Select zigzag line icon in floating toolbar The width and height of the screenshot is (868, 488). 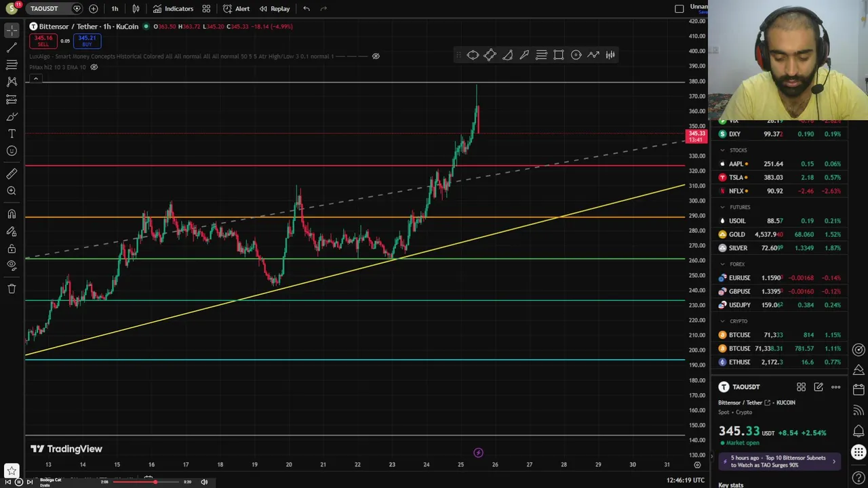(593, 55)
